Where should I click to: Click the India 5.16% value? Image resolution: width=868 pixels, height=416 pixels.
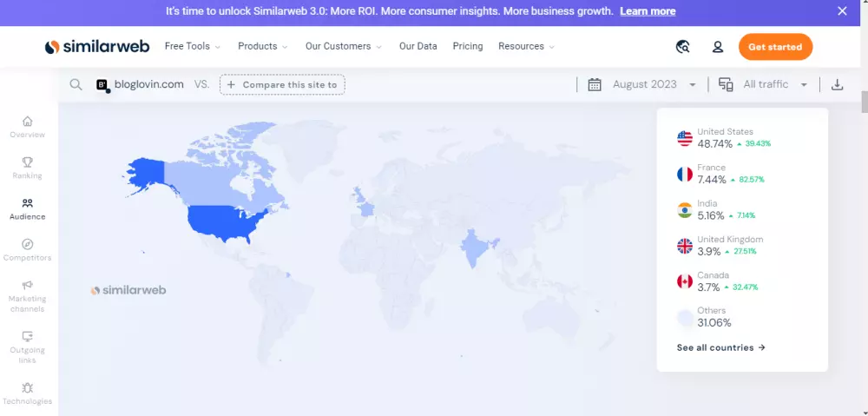pyautogui.click(x=711, y=215)
